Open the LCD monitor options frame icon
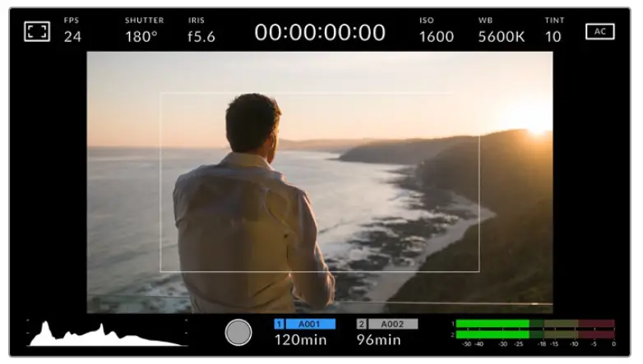The height and width of the screenshot is (364, 643). (37, 31)
